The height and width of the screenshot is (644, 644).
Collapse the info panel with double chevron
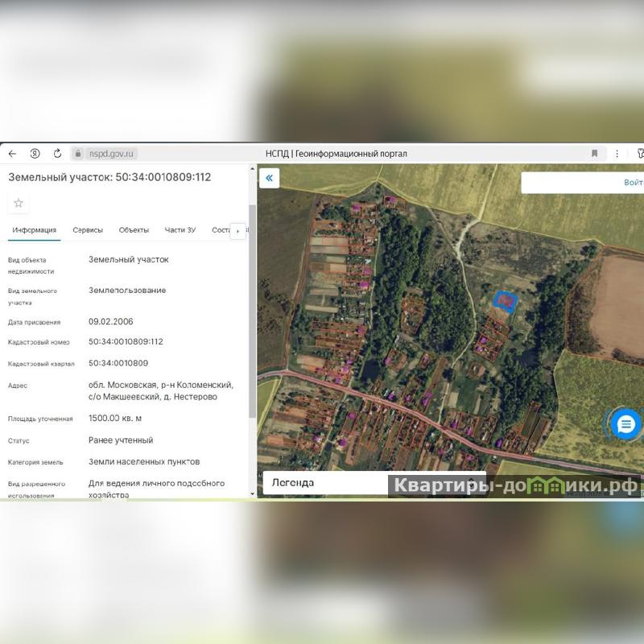coord(270,178)
